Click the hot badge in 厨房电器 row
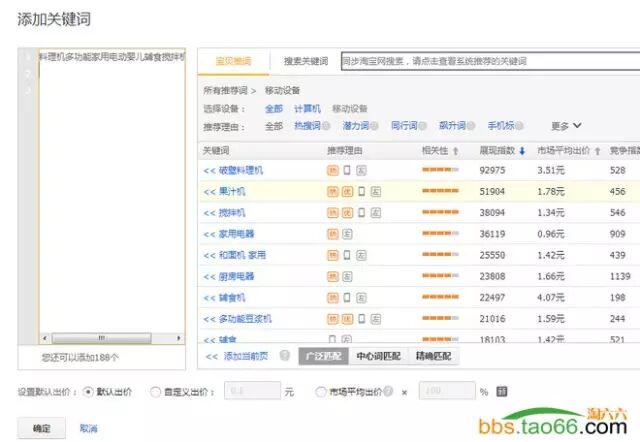The height and width of the screenshot is (442, 640). (x=333, y=276)
